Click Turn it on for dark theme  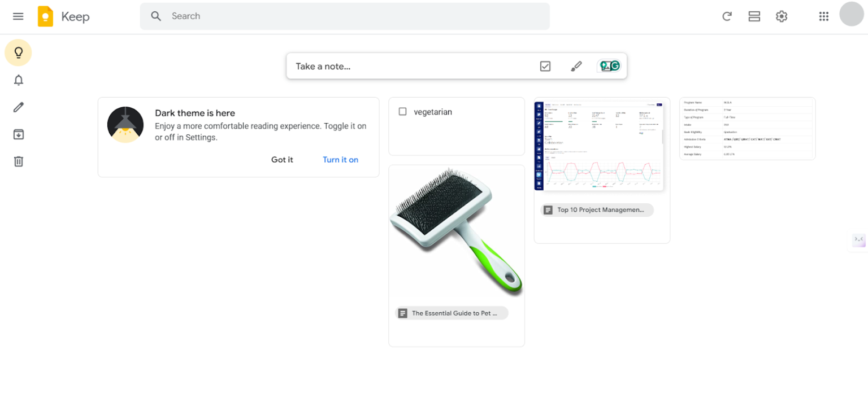(x=340, y=160)
